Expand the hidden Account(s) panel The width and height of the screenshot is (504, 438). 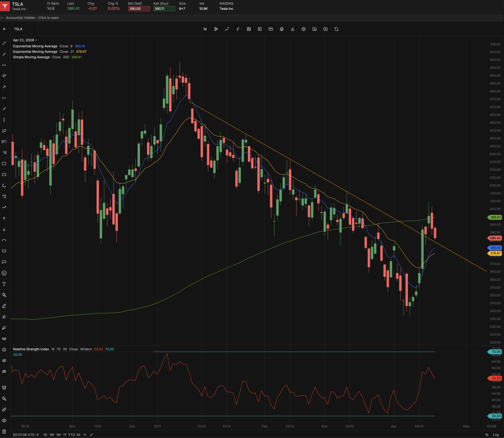click(32, 18)
